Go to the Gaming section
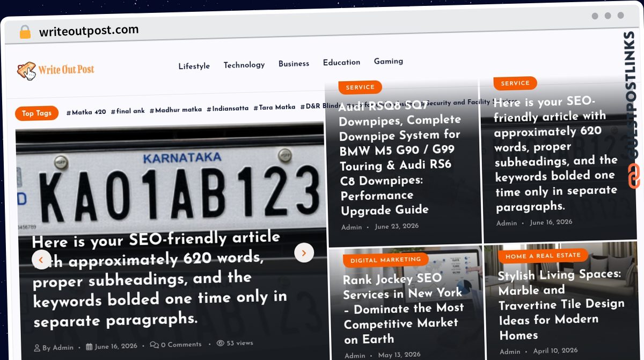Viewport: 644px width, 360px height. pyautogui.click(x=389, y=61)
